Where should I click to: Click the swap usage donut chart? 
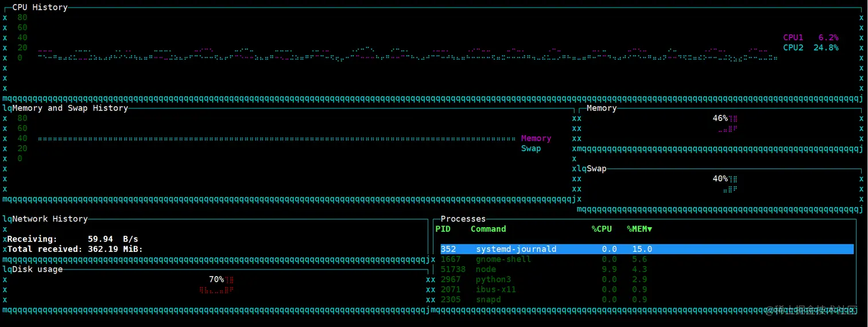730,184
